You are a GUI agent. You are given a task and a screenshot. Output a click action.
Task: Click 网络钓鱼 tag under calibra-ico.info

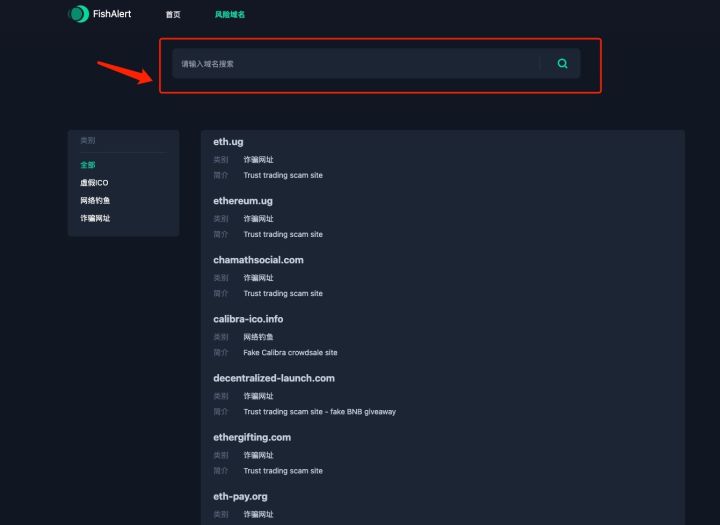(258, 337)
